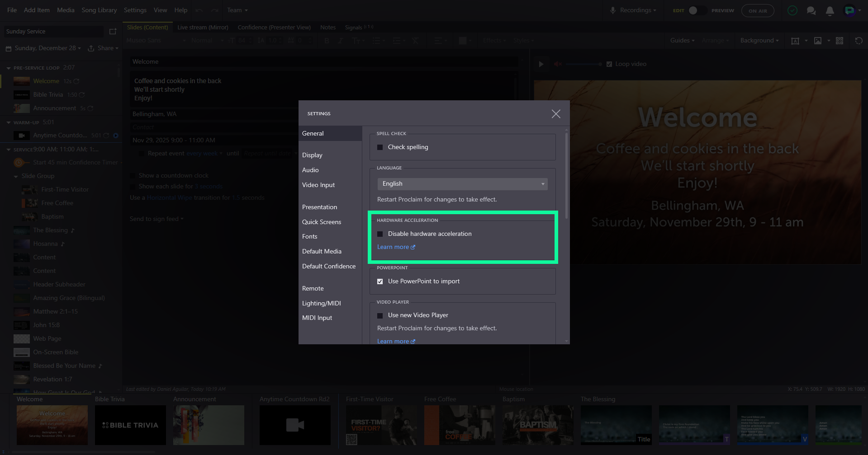Click the calendar icon next to Sunday, December 28

click(8, 48)
